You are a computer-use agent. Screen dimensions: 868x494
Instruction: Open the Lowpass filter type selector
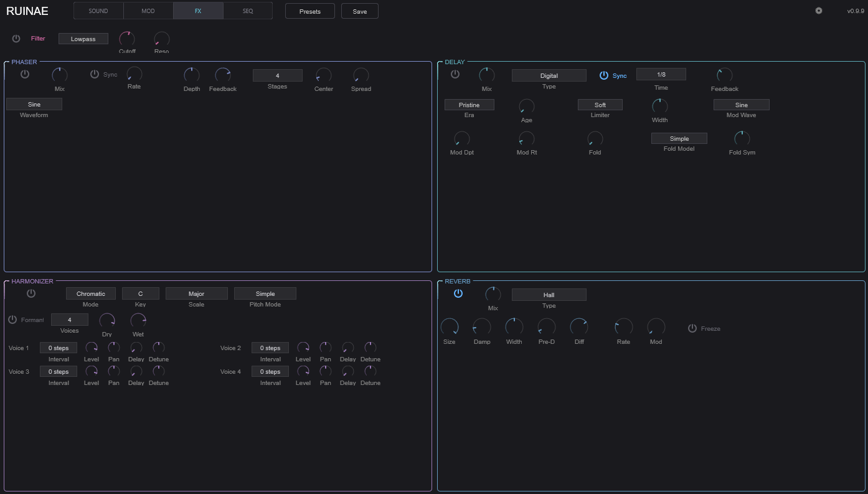[83, 38]
